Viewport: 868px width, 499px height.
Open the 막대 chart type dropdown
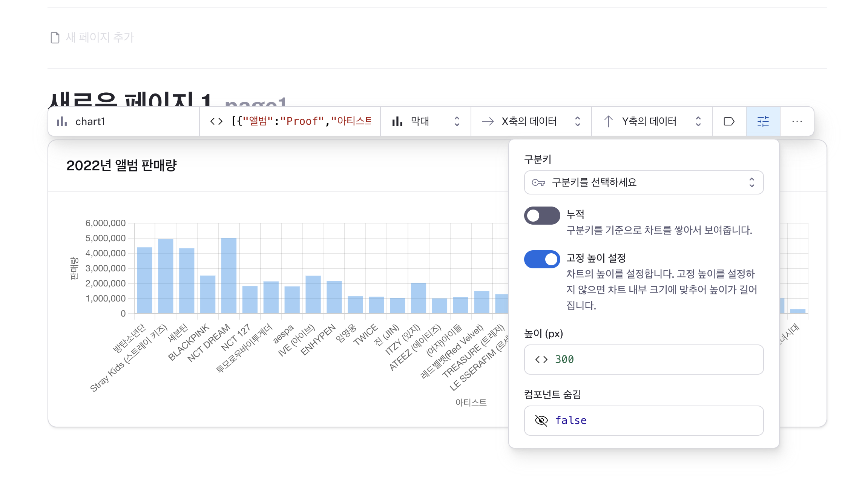tap(426, 121)
